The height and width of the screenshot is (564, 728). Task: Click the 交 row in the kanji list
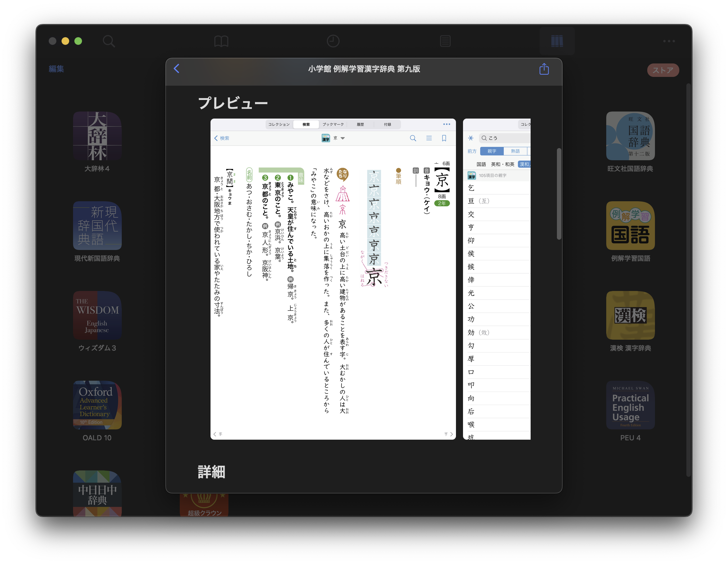[497, 214]
